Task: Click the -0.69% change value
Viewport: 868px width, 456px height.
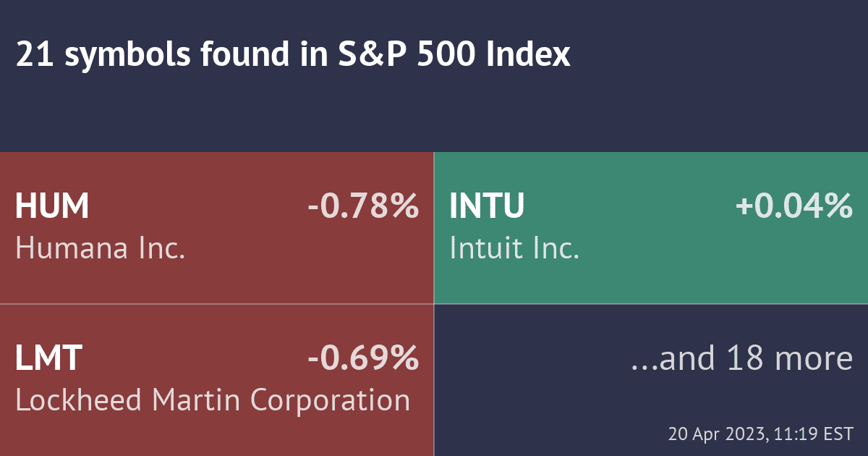Action: coord(363,358)
